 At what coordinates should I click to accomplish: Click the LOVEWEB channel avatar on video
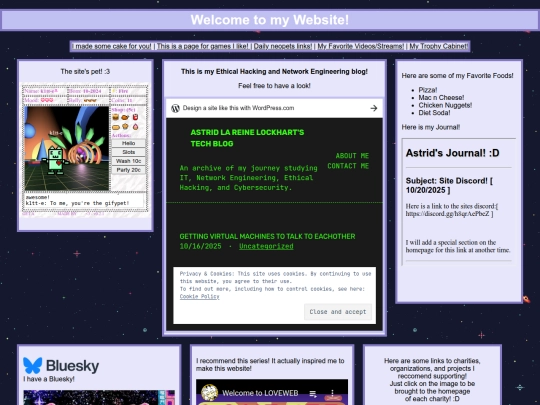[209, 393]
